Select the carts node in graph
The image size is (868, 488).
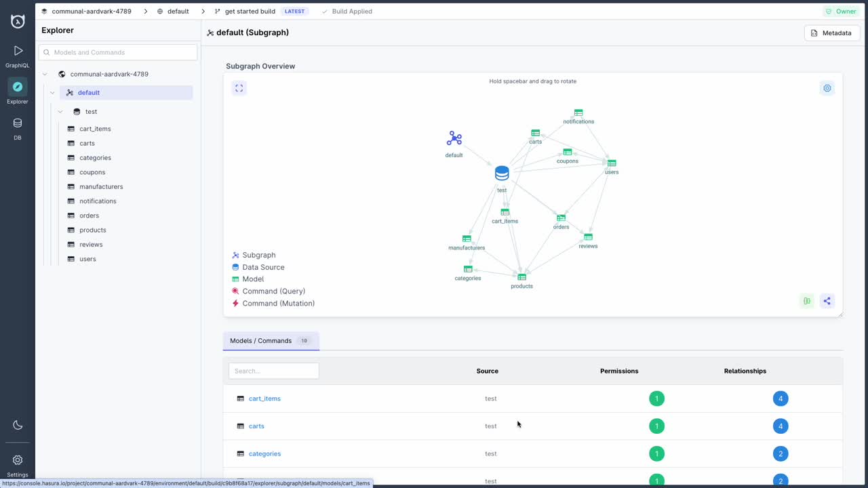536,133
